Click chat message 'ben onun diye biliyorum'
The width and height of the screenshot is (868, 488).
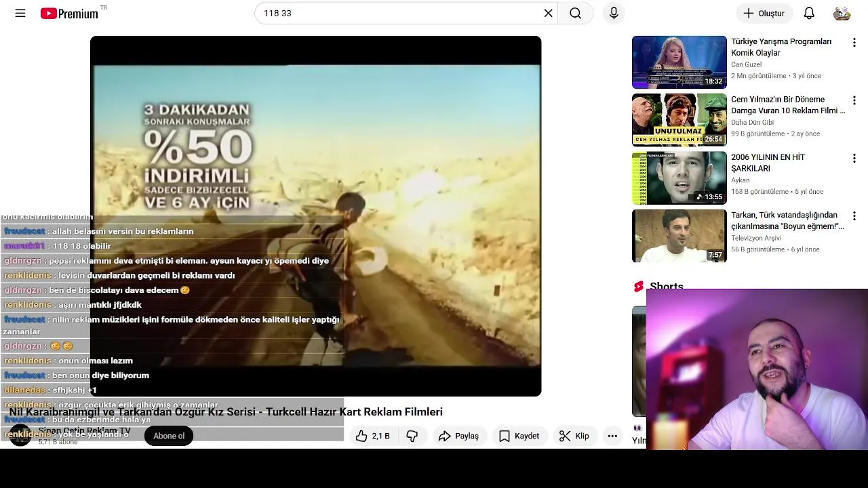coord(100,375)
